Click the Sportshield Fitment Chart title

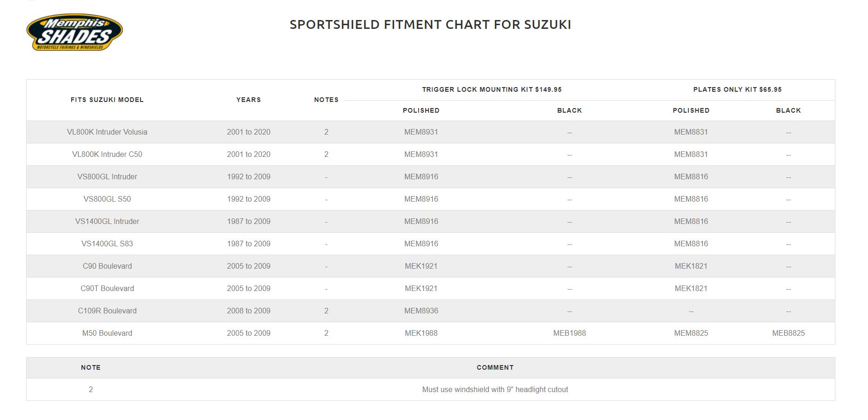430,25
